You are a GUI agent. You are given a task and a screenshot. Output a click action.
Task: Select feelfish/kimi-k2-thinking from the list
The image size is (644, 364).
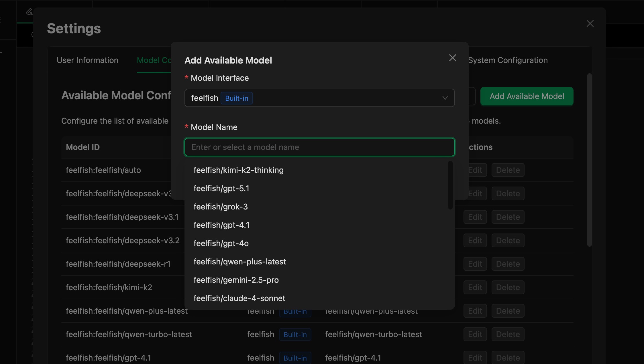click(x=238, y=170)
